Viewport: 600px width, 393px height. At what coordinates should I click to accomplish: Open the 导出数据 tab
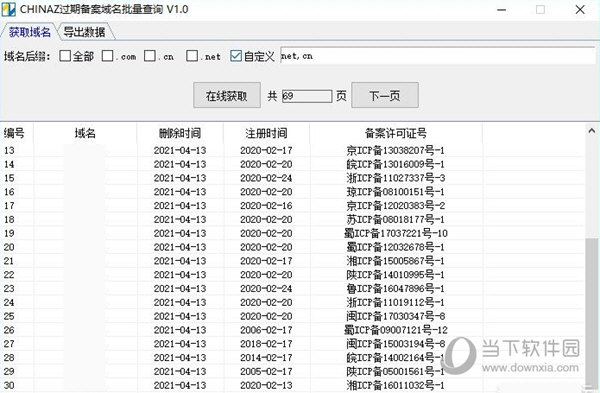point(85,32)
